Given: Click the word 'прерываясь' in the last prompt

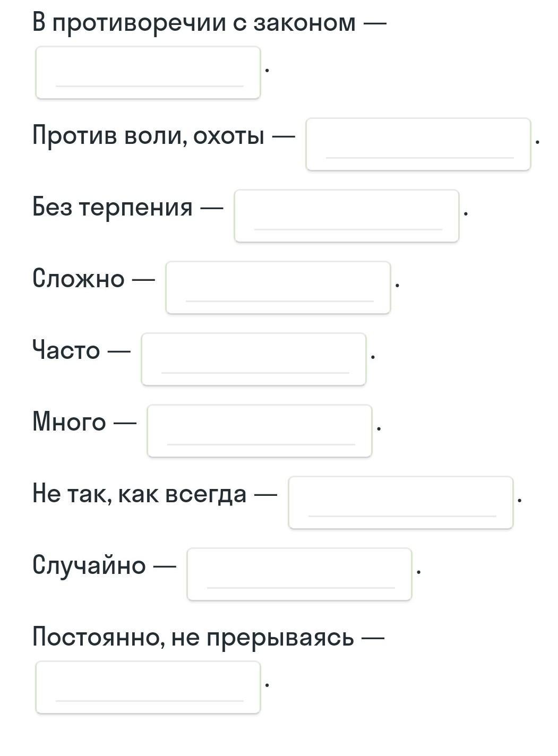Looking at the screenshot, I should click(x=280, y=638).
